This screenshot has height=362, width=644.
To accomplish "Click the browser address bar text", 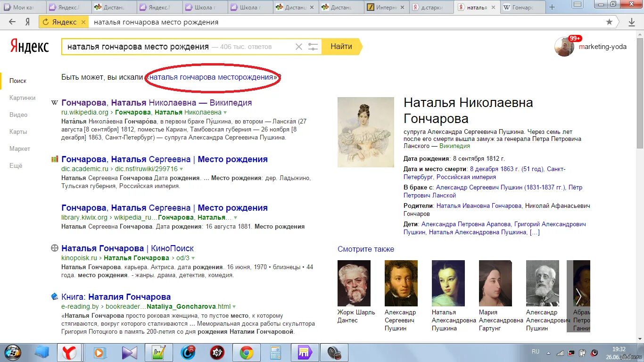I will 156,22.
